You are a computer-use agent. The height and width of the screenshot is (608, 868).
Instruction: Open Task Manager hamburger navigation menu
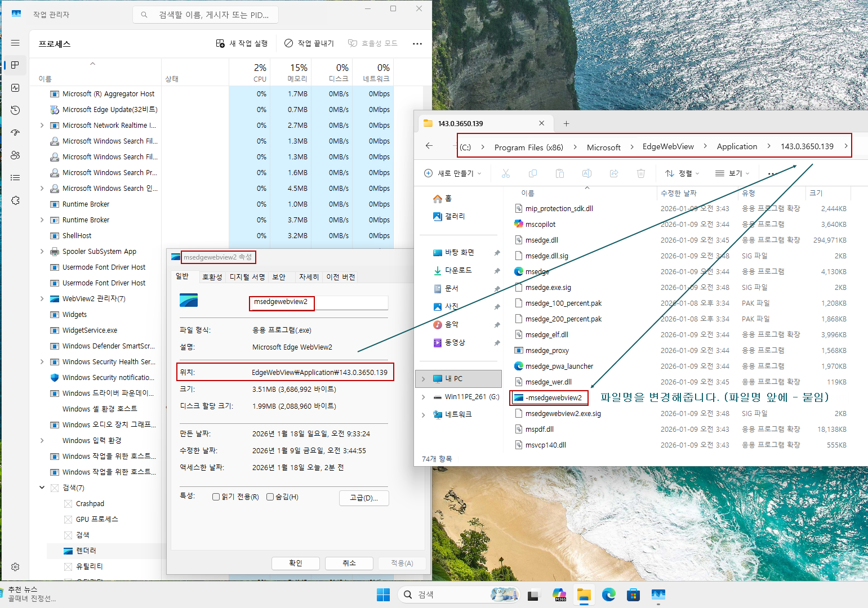(15, 43)
